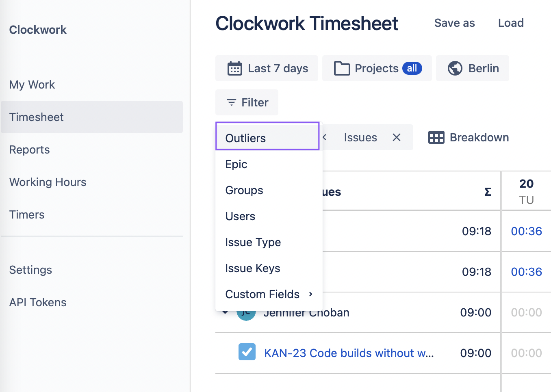Image resolution: width=551 pixels, height=392 pixels.
Task: Click the all badge on Projects
Action: 412,68
